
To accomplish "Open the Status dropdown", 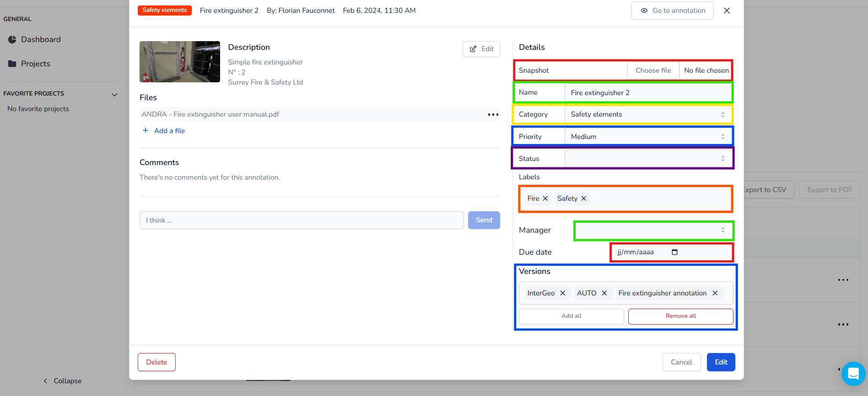I will point(647,159).
